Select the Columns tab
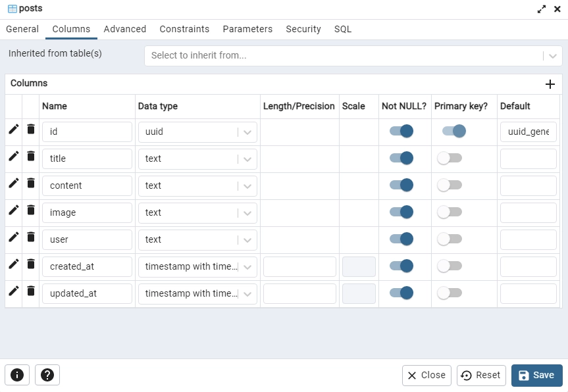 click(71, 29)
